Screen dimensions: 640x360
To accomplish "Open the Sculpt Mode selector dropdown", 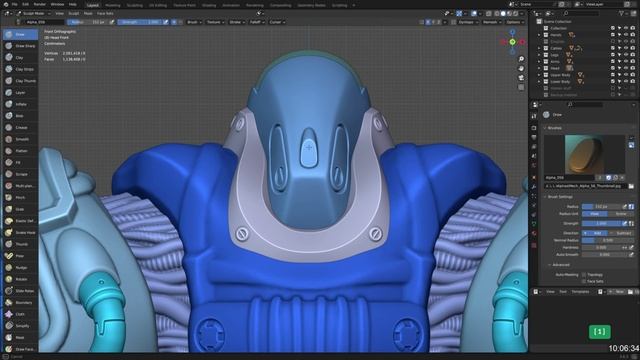I will pos(33,13).
